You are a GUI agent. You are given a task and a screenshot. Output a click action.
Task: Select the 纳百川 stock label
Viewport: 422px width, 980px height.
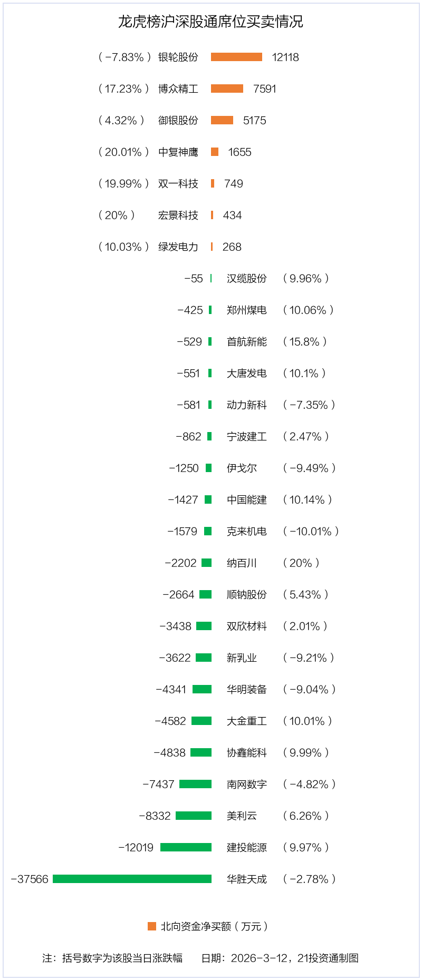click(242, 563)
